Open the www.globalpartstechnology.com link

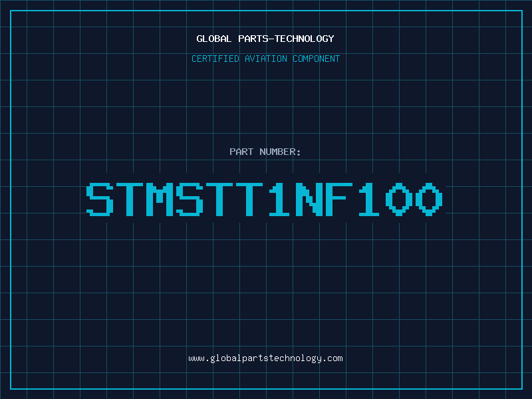coord(265,358)
